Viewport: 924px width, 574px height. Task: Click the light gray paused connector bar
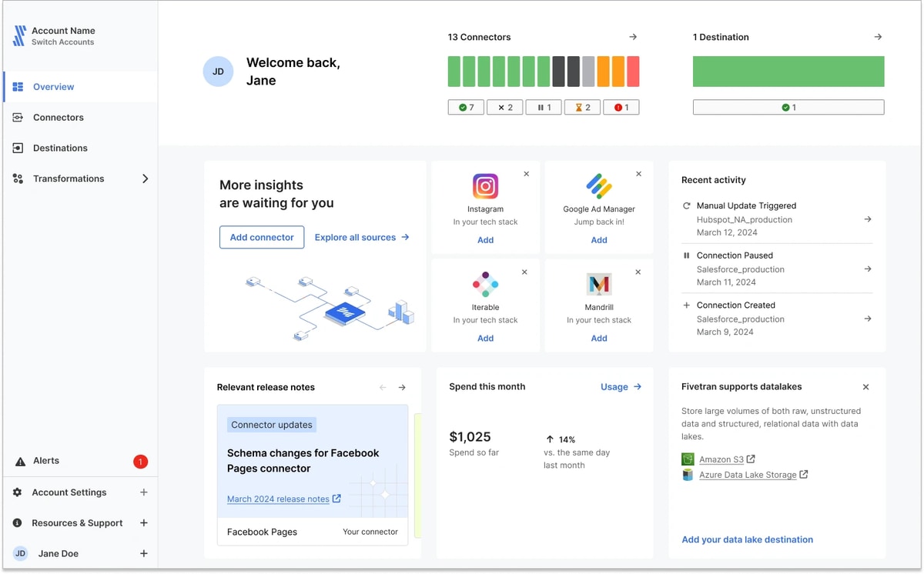click(x=588, y=72)
